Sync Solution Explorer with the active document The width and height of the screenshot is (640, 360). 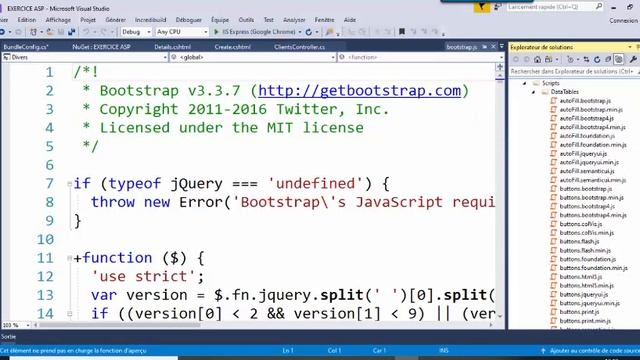point(586,60)
